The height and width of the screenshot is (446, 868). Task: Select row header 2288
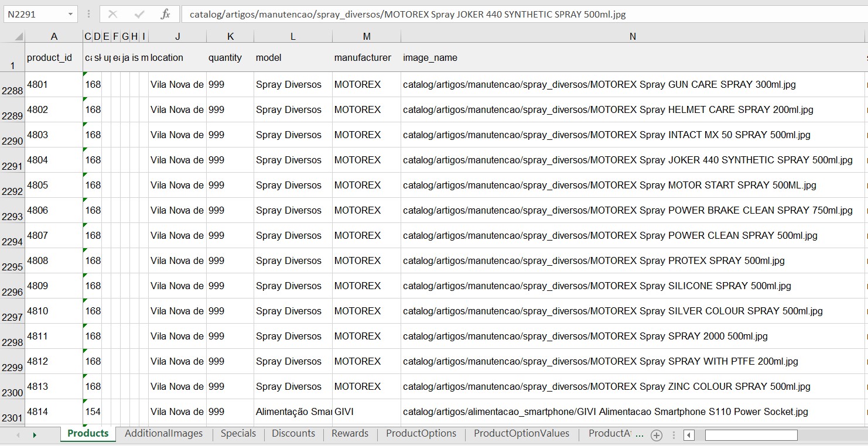(12, 84)
